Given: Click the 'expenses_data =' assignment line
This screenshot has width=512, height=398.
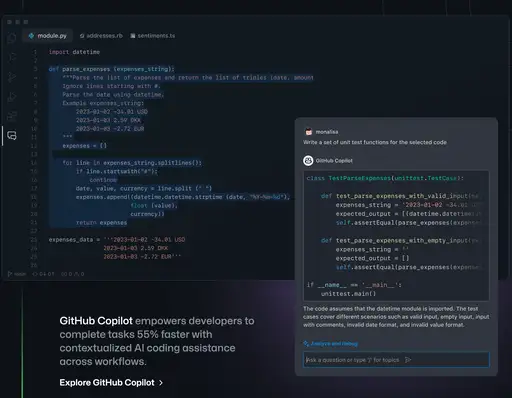Looking at the screenshot, I should coord(117,240).
